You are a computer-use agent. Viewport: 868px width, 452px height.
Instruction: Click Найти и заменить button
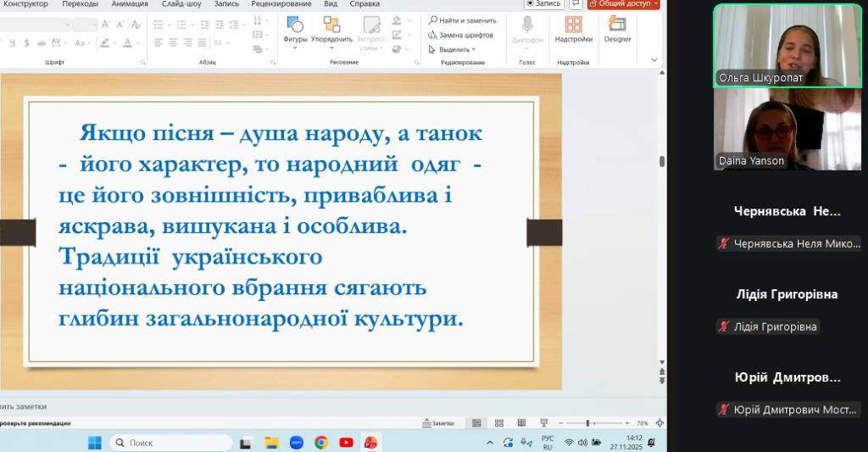tap(461, 20)
